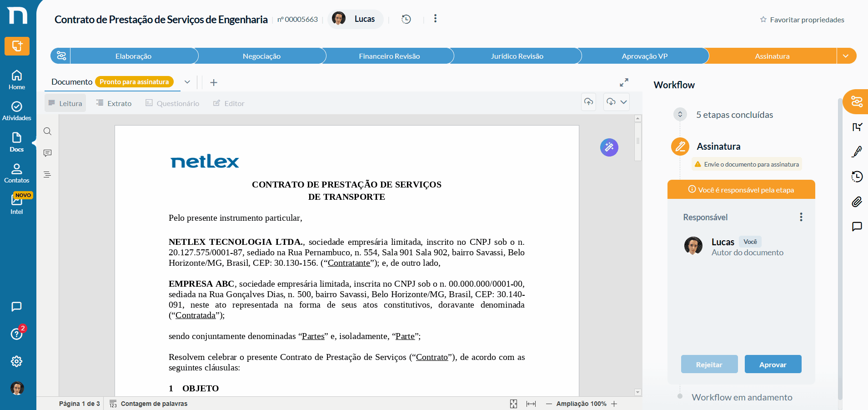Open the tasks icon on the right rail
Image resolution: width=868 pixels, height=410 pixels.
click(857, 127)
